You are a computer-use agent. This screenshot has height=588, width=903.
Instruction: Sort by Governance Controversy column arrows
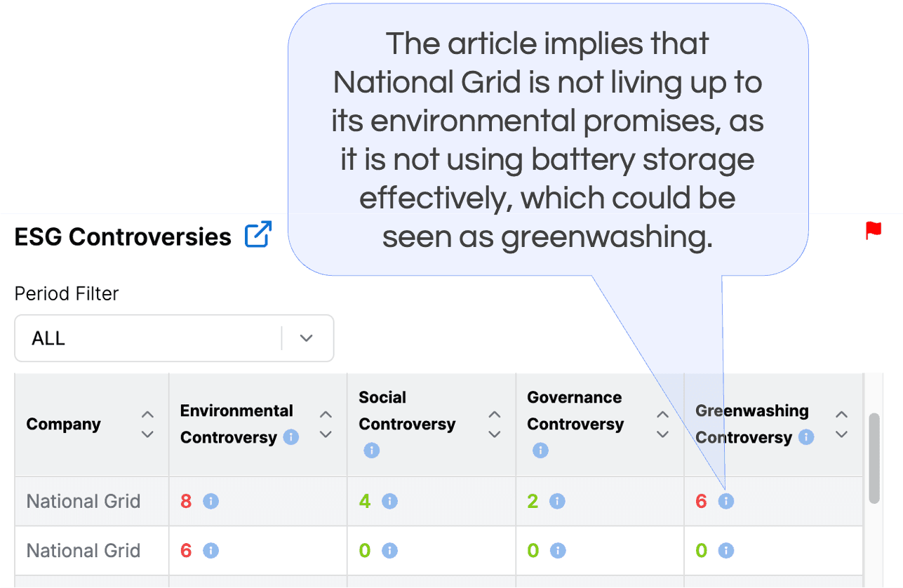pyautogui.click(x=662, y=425)
